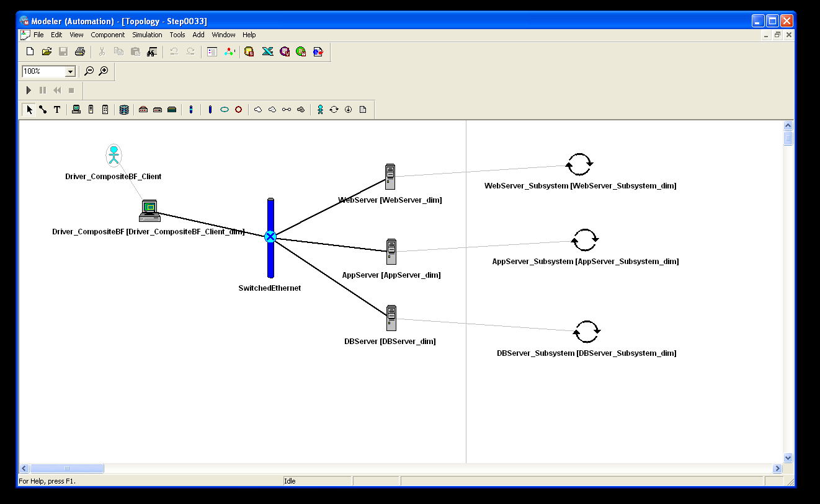Image resolution: width=820 pixels, height=504 pixels.
Task: Select the workstation computer component tool
Action: [x=76, y=110]
